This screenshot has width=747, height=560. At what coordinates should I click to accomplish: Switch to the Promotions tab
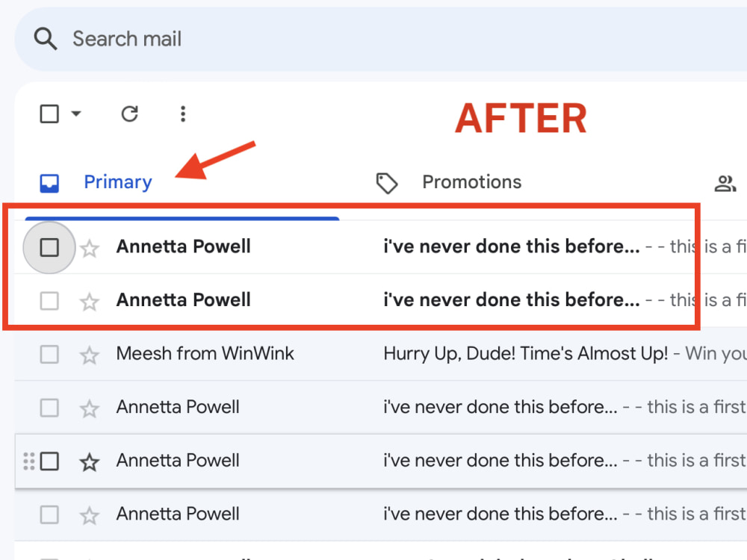(x=471, y=181)
